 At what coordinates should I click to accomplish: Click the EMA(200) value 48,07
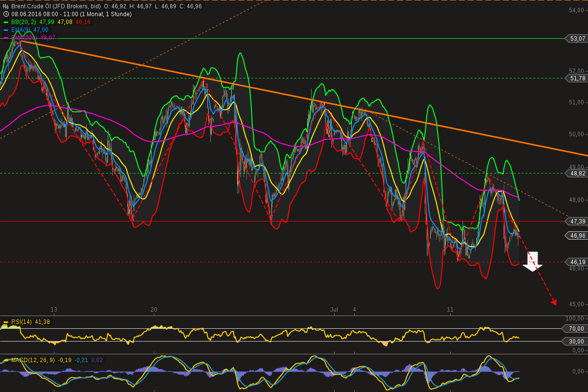[x=48, y=38]
